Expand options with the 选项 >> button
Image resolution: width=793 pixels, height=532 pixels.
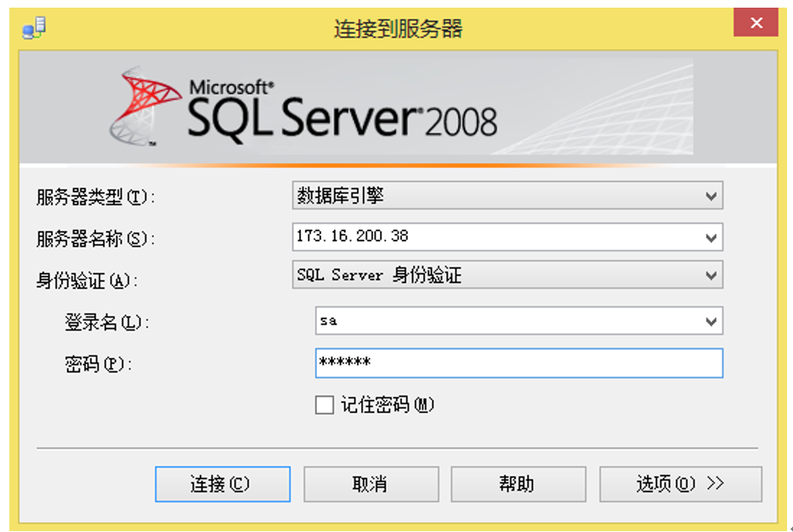(x=680, y=484)
